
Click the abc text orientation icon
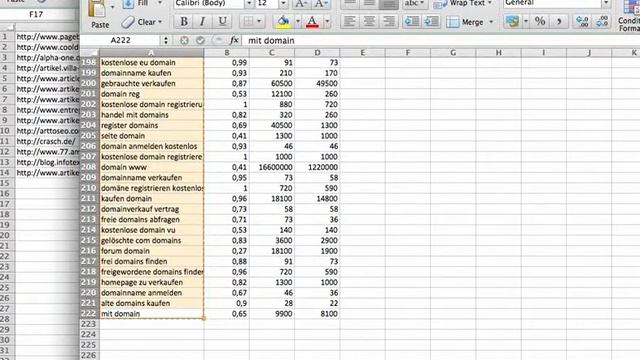414,4
